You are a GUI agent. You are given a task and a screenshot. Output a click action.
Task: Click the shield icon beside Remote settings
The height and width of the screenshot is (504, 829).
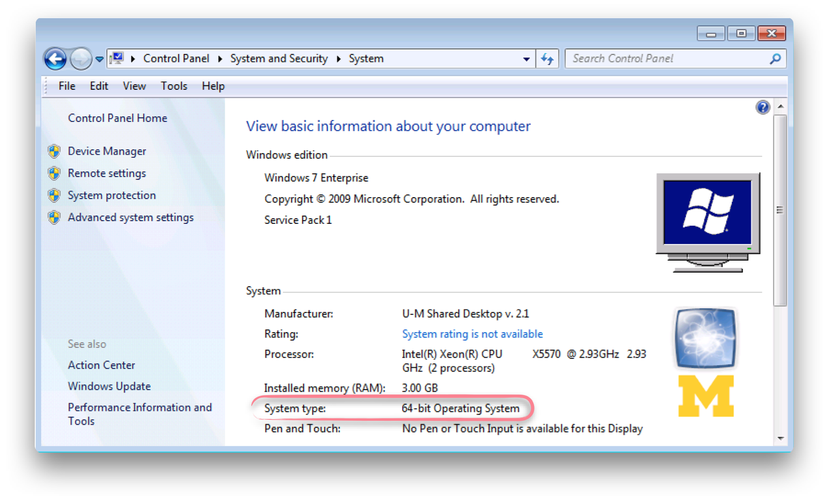[x=54, y=173]
